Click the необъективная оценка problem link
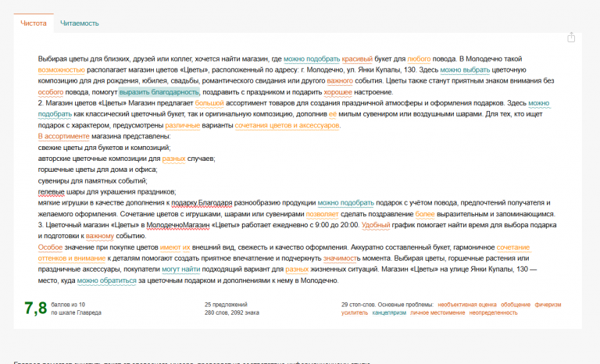Screen dimensions: 600x364 tap(467, 305)
